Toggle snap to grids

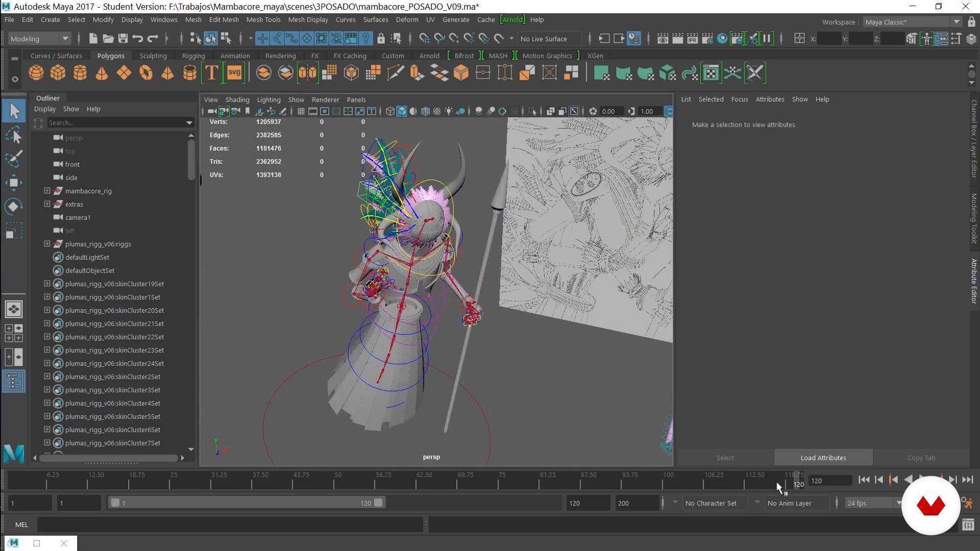tap(424, 38)
